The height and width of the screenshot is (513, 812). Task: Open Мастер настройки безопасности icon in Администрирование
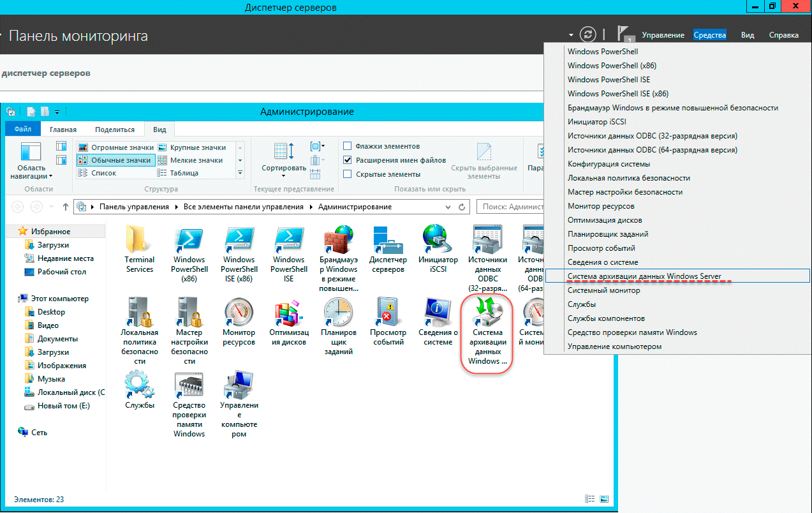189,313
